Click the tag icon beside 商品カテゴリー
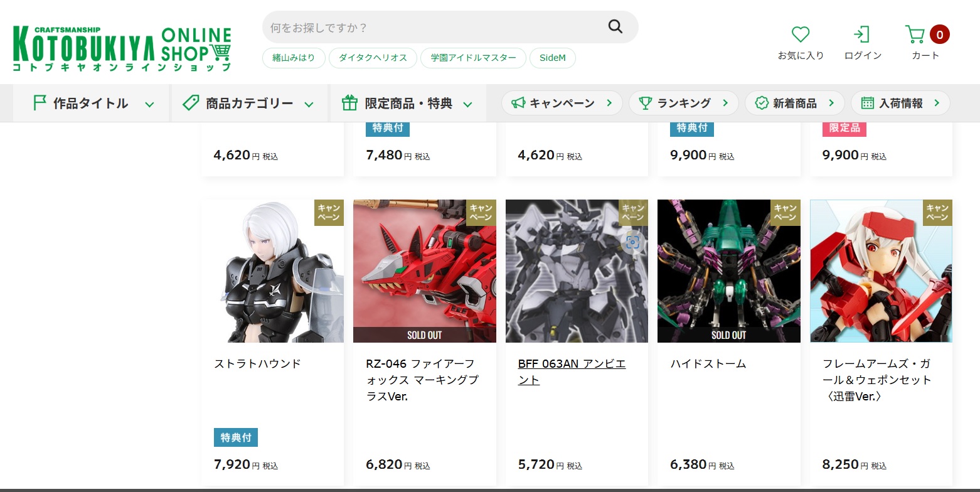The height and width of the screenshot is (492, 980). click(x=191, y=103)
